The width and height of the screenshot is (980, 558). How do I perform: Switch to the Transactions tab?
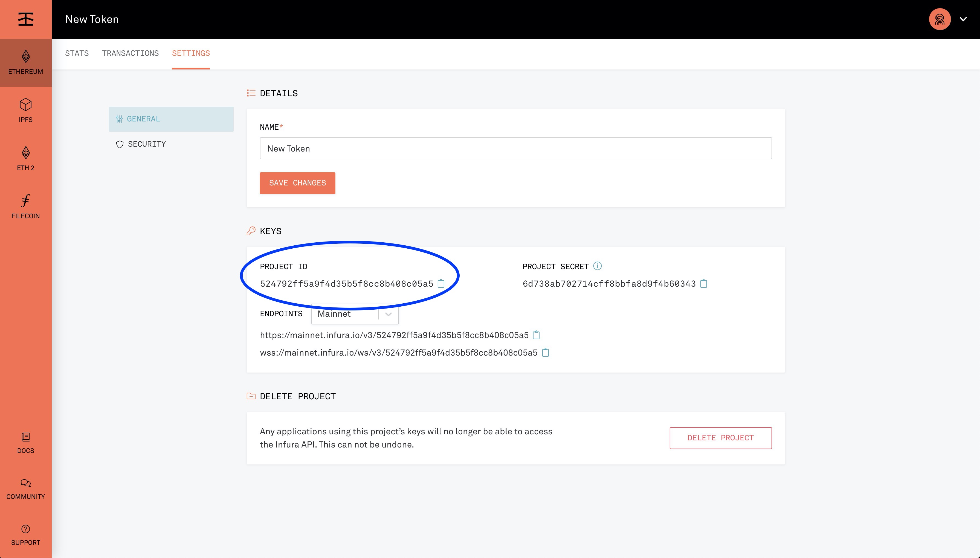[130, 53]
